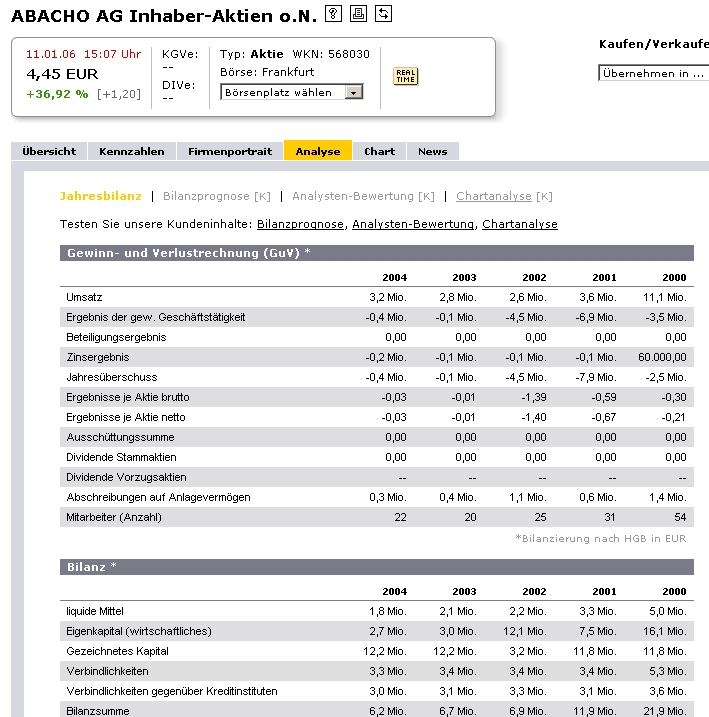Open the Kennzahlen tab
Screen dimensions: 709x717
click(x=132, y=151)
